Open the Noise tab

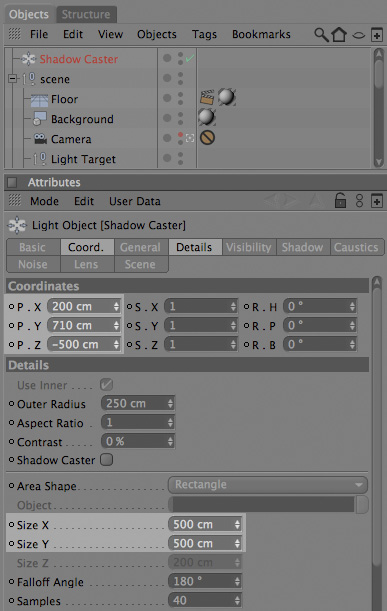click(x=33, y=264)
